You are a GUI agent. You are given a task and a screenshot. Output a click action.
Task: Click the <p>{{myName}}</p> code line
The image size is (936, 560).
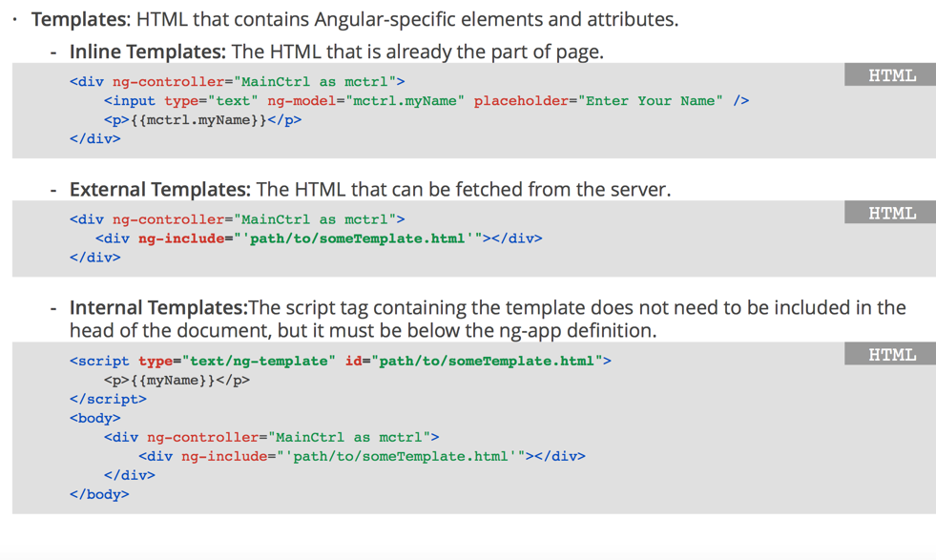click(x=177, y=381)
